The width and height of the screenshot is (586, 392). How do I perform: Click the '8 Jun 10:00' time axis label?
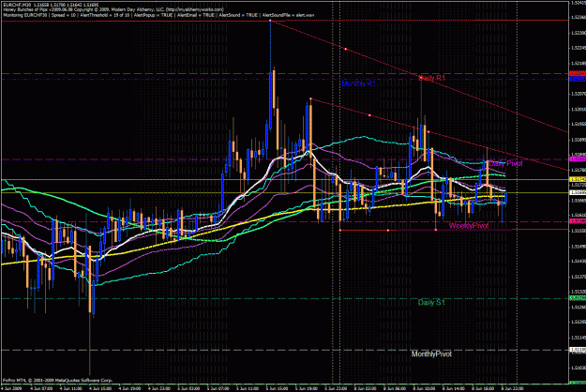(425, 388)
